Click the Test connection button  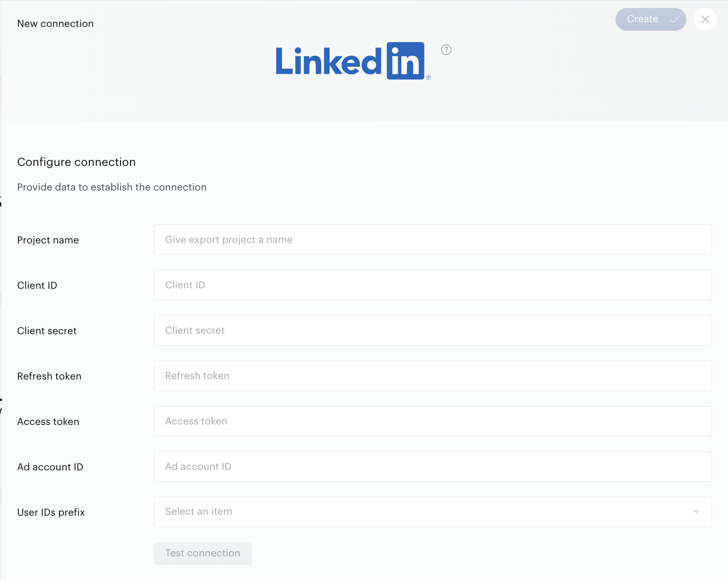tap(203, 553)
